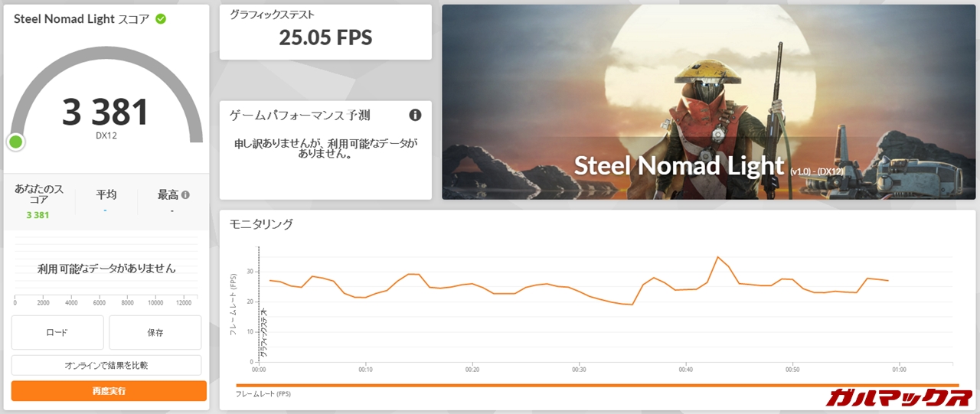This screenshot has width=980, height=414.
Task: Toggle the フレームレート (FPS) legend label
Action: coord(263,395)
